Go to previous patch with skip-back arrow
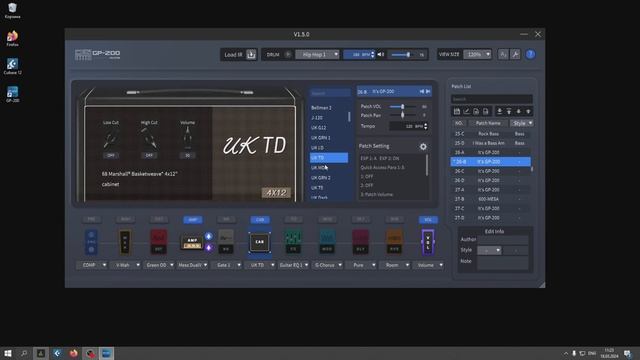This screenshot has width=640, height=360. 422,91
